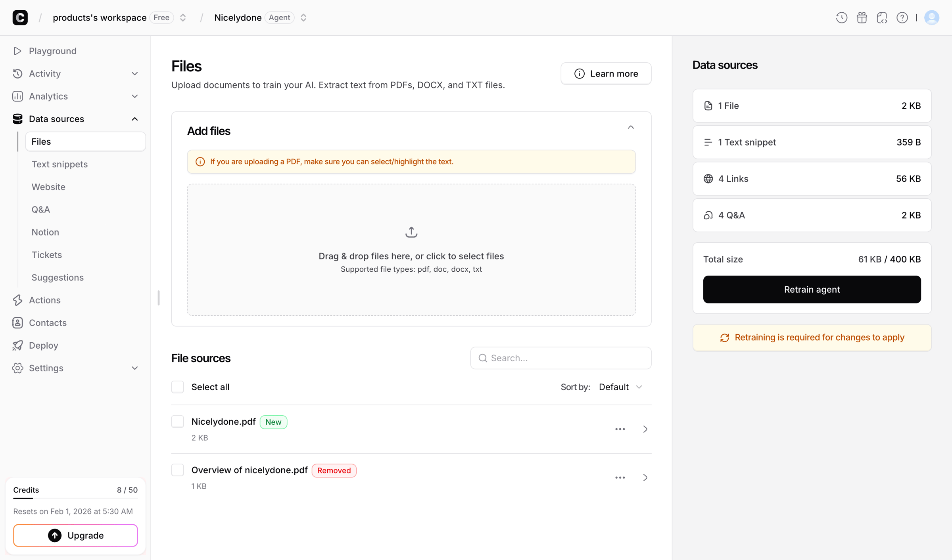This screenshot has height=560, width=952.
Task: Open Nicelydone.pdf details arrow
Action: point(645,429)
